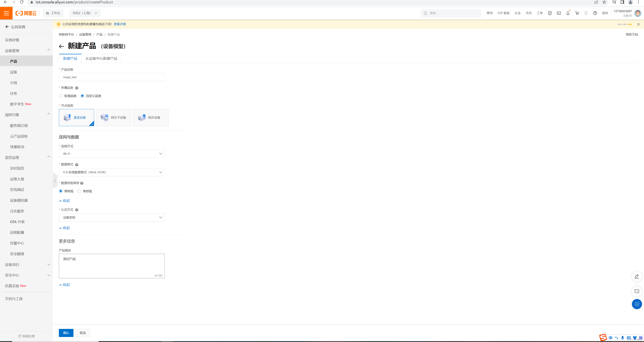This screenshot has height=342, width=644.
Task: Open the Cloud Shell terminal icon
Action: [x=559, y=13]
